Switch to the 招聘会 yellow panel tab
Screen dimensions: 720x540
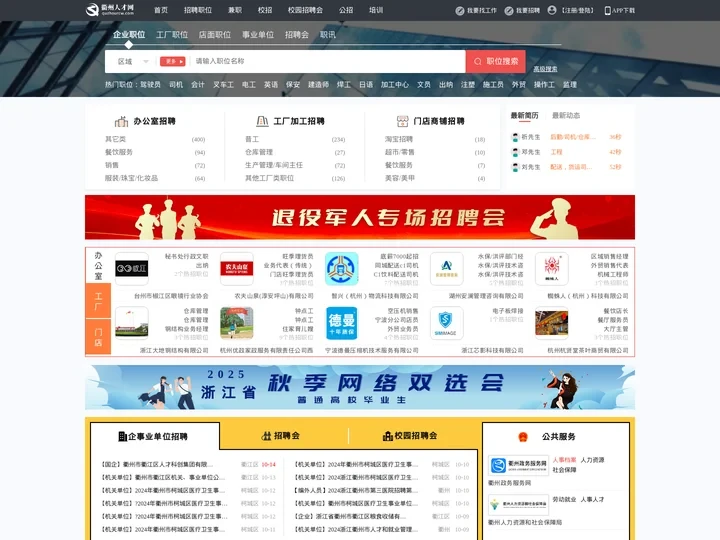pos(281,436)
